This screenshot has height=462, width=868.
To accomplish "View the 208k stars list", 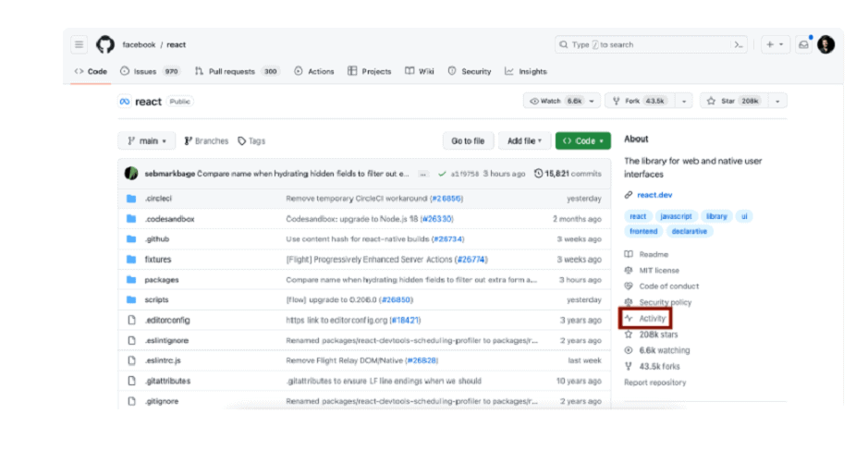I will click(x=651, y=334).
